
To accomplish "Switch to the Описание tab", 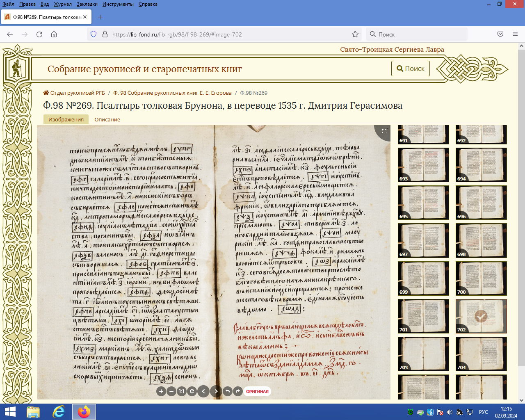I will click(x=107, y=119).
